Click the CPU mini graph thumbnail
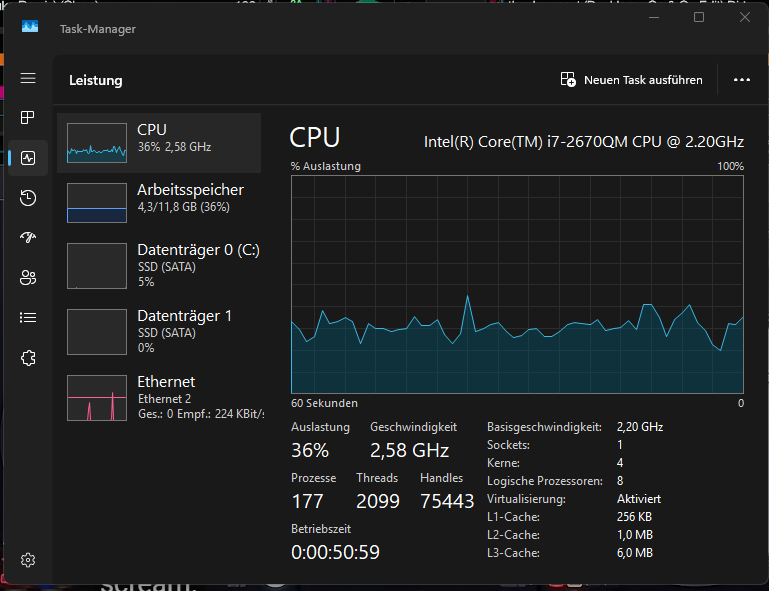This screenshot has width=769, height=591. [97, 143]
